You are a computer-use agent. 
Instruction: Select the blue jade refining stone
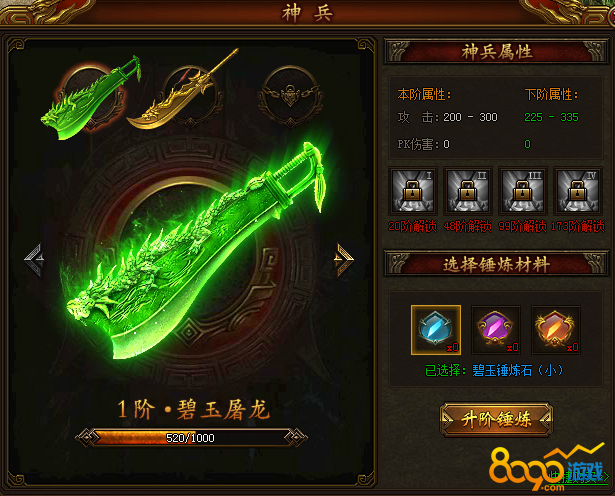point(436,330)
